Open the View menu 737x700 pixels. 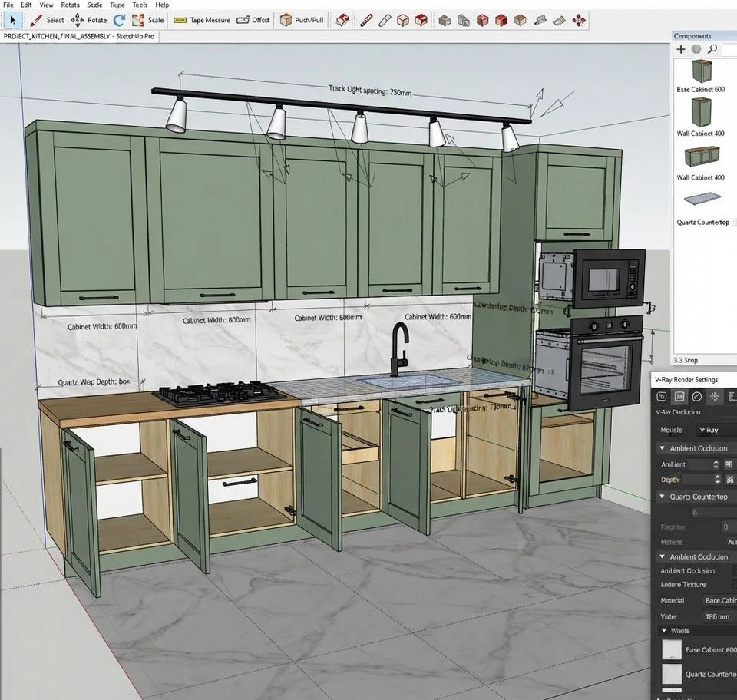tap(46, 5)
